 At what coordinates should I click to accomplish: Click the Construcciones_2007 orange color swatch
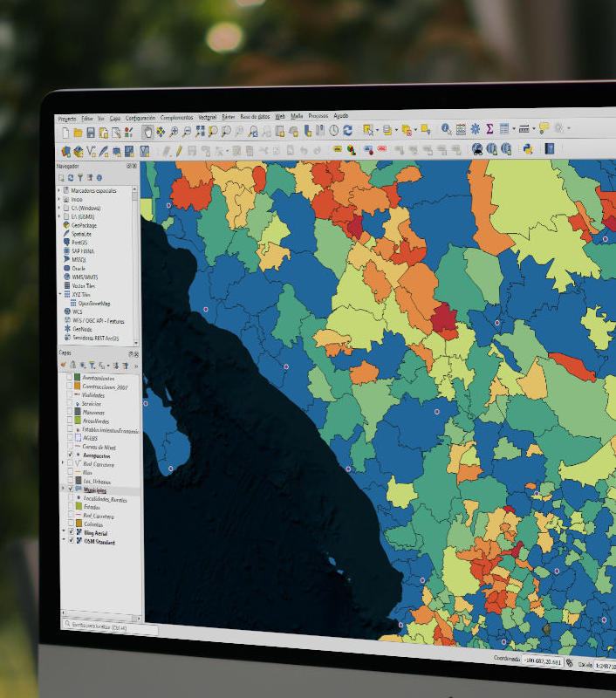pos(77,387)
